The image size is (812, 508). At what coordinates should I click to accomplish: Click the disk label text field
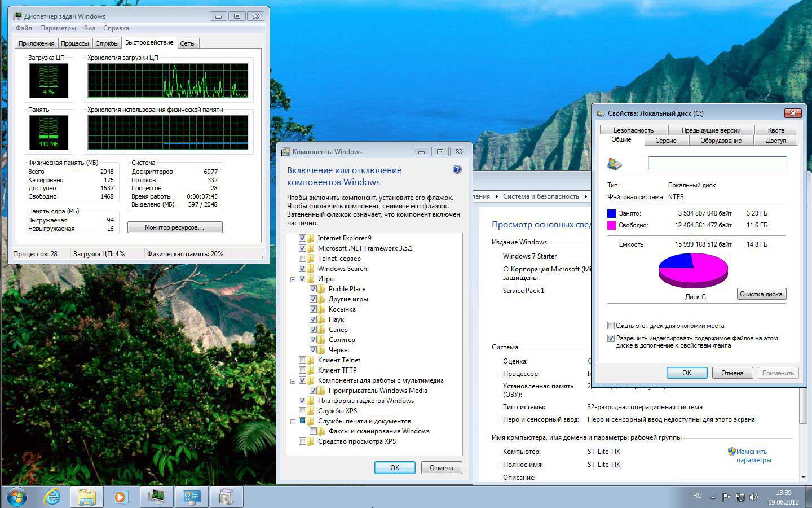717,163
